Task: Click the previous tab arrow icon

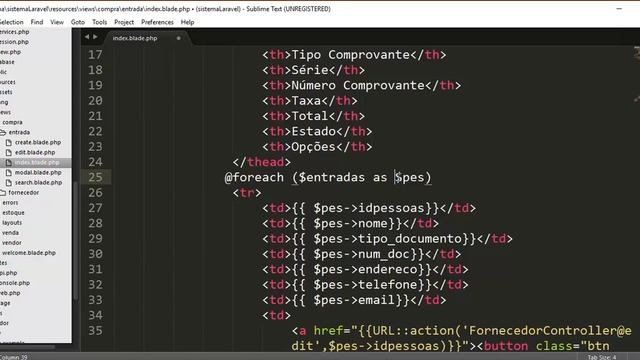Action: 87,37
